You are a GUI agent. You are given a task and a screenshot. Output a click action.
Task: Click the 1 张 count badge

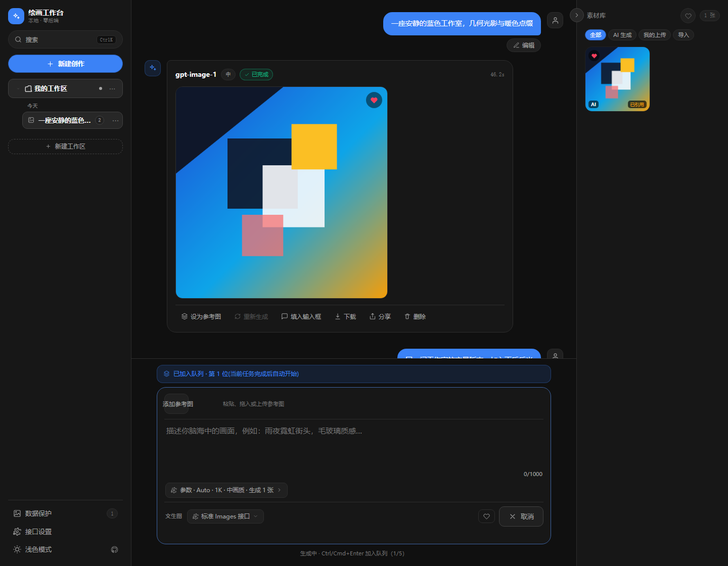click(710, 16)
